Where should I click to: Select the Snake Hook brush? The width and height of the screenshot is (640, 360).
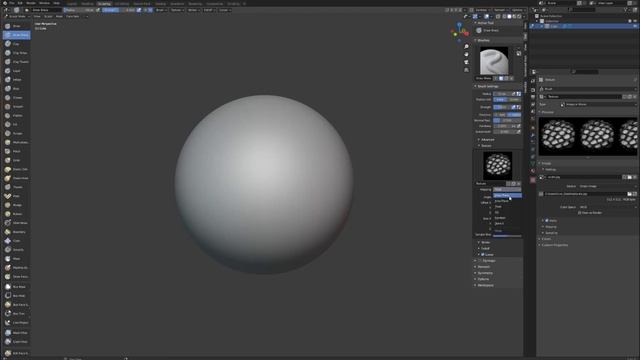[x=16, y=178]
